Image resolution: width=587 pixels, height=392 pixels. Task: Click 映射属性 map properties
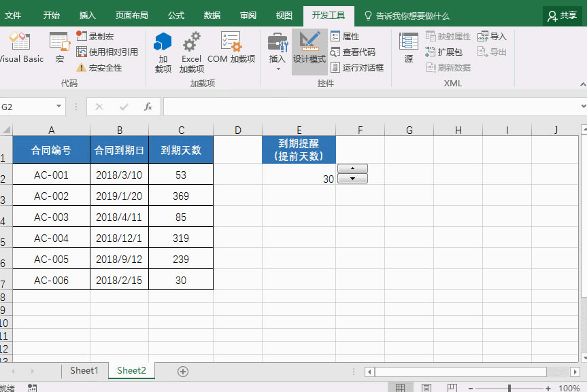[448, 36]
